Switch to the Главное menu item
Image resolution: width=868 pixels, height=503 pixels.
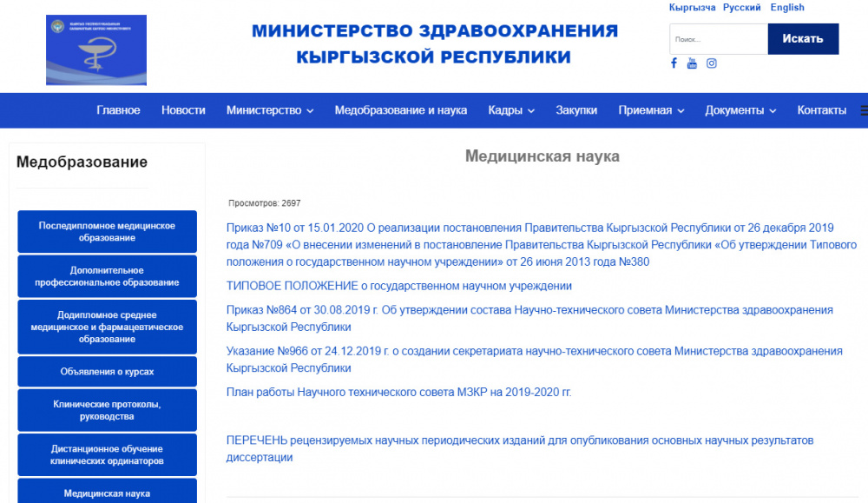(119, 110)
